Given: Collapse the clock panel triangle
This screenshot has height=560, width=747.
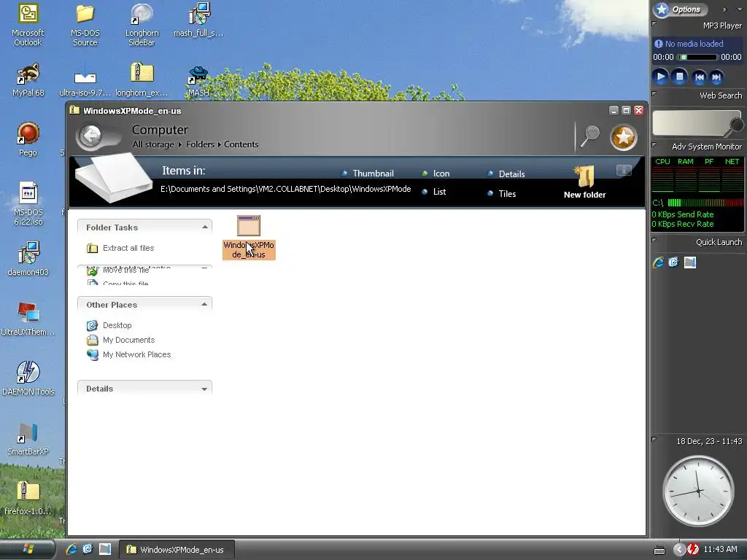Looking at the screenshot, I should [654, 438].
